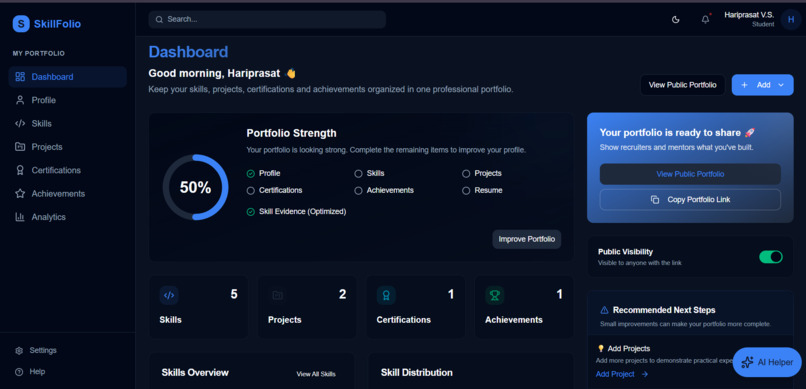Click the trophy icon on Achievements card
Image resolution: width=806 pixels, height=389 pixels.
coord(494,295)
